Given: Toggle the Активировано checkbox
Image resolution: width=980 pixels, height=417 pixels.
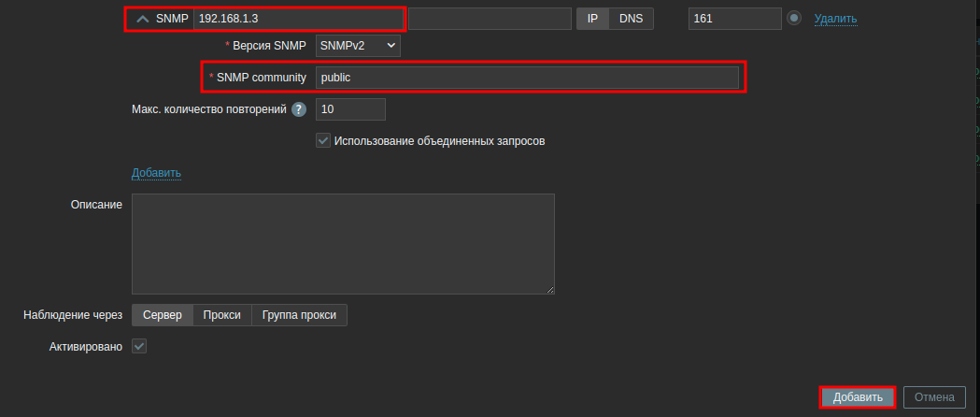Looking at the screenshot, I should (140, 347).
